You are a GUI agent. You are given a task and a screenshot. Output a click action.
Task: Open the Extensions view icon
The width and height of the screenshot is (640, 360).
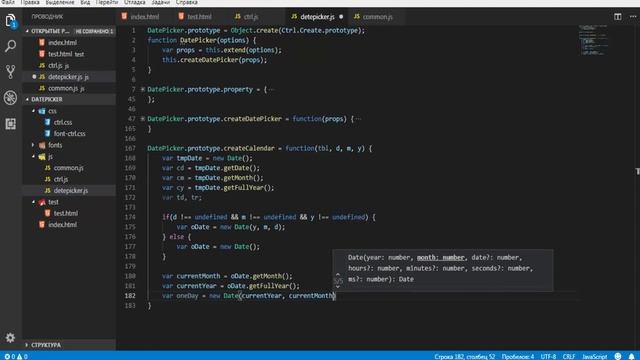point(11,124)
